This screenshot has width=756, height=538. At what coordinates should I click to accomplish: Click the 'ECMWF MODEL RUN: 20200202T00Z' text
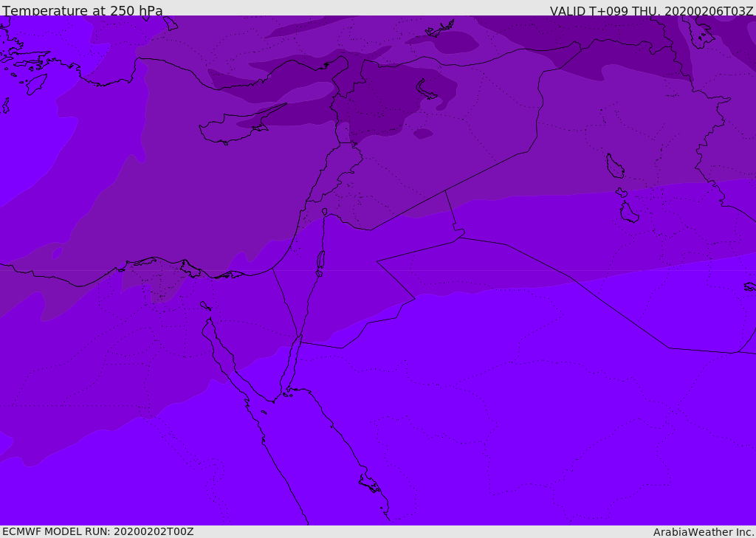(98, 532)
